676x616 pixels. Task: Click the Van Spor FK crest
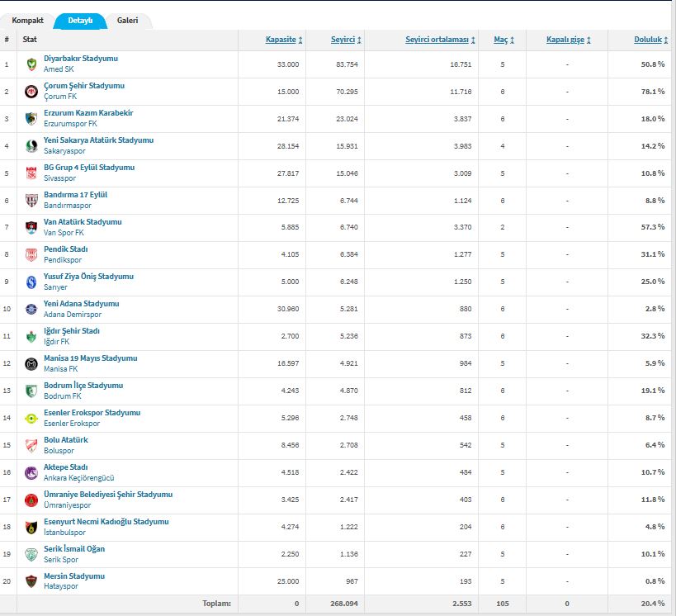pyautogui.click(x=31, y=228)
